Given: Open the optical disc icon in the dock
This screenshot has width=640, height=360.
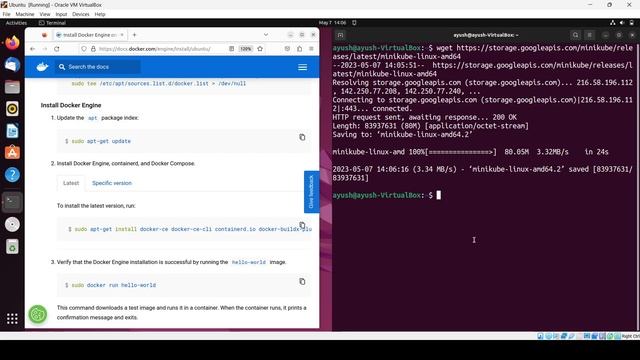Looking at the screenshot, I should (x=12, y=224).
